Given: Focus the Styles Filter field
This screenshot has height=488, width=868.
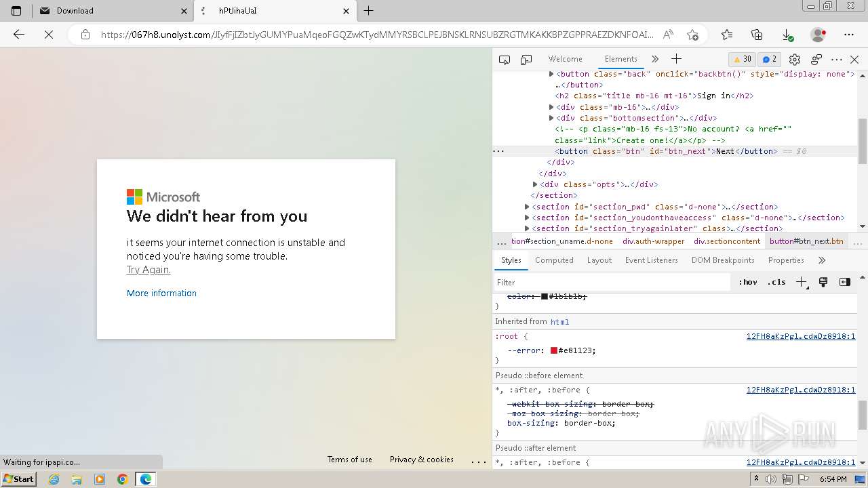Looking at the screenshot, I should [612, 282].
